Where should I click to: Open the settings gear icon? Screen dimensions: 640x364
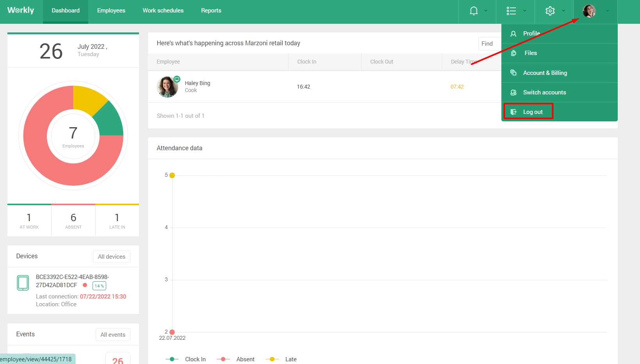tap(550, 11)
